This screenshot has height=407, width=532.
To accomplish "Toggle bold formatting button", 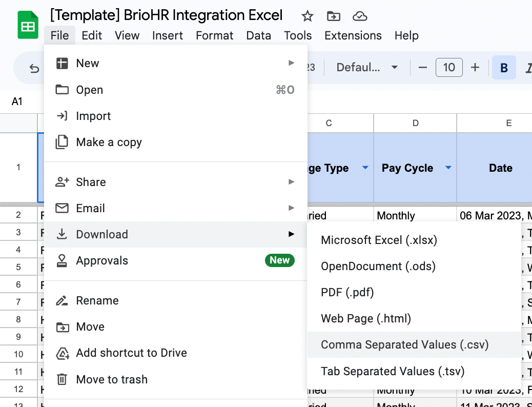I will click(x=504, y=68).
